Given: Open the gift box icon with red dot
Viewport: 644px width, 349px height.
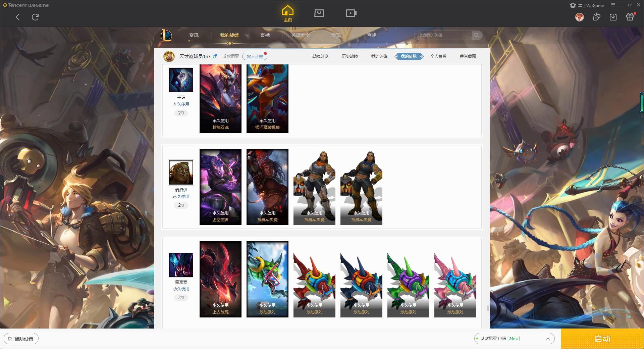Looking at the screenshot, I should click(630, 17).
